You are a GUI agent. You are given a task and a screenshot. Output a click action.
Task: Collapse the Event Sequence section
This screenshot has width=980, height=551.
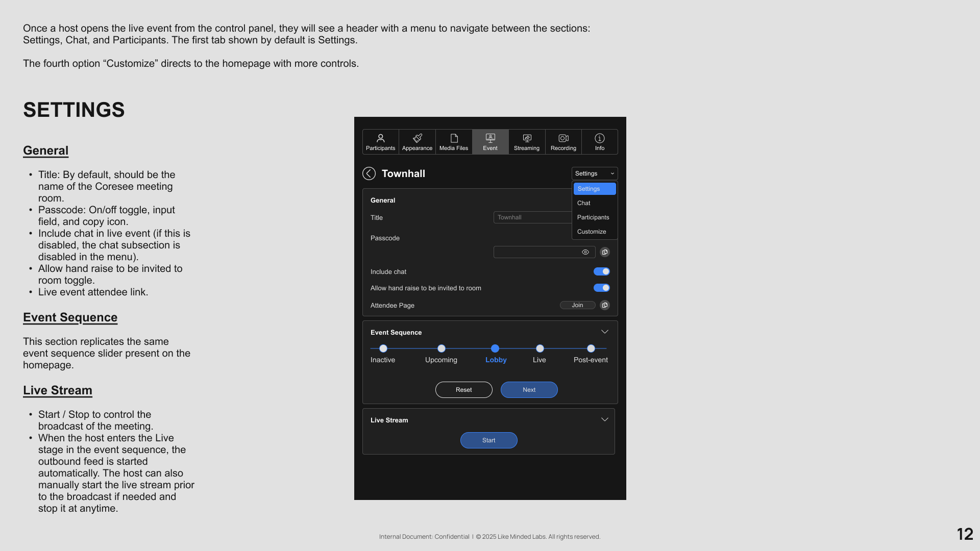605,332
